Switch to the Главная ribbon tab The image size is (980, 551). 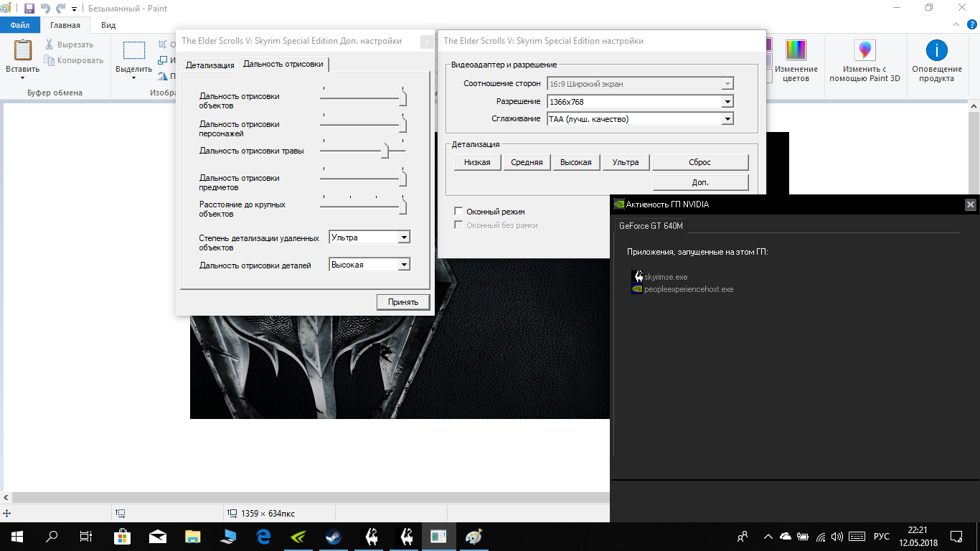click(65, 25)
